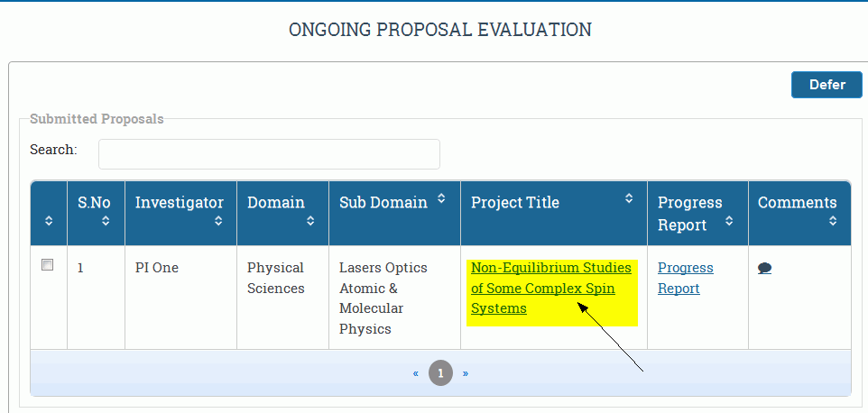Sort by the S.No column arrows
Viewport: 868px width, 413px height.
106,221
